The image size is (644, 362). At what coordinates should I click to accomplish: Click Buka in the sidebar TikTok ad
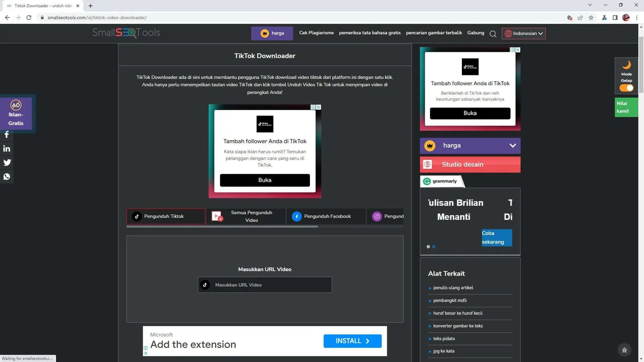[470, 113]
